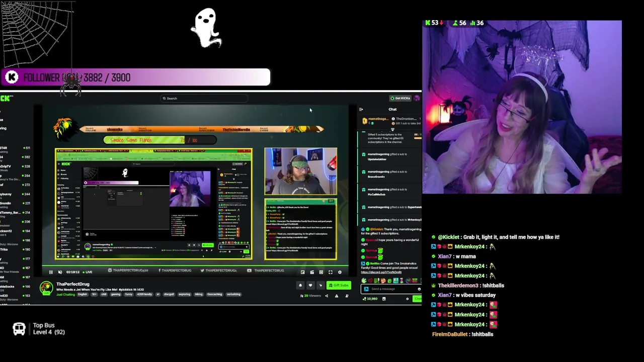The image size is (644, 362).
Task: Open the user profile avatar menu
Action: pos(417,99)
